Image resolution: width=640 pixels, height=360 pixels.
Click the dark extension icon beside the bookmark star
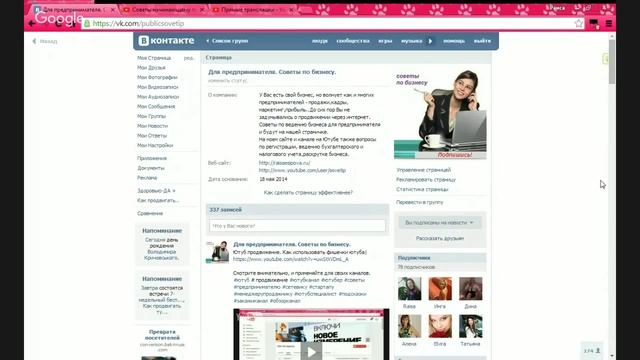point(594,24)
